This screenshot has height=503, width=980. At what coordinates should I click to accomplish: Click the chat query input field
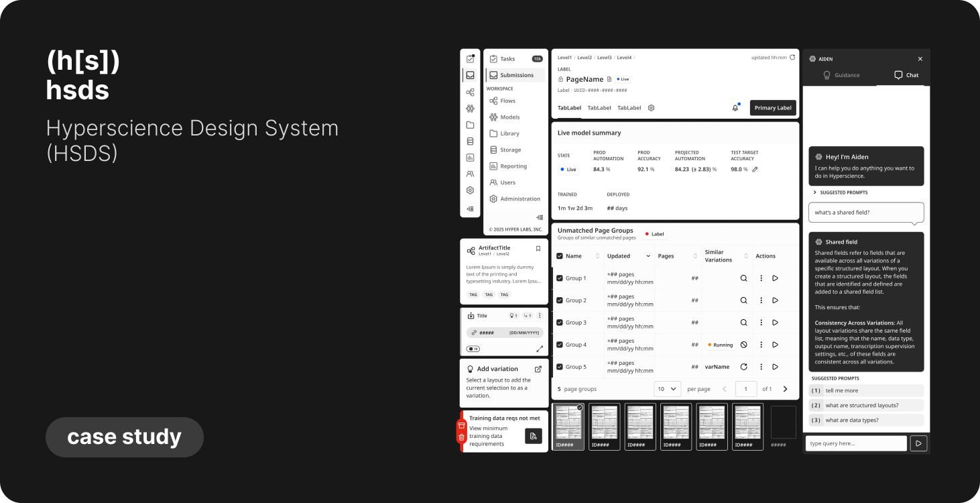855,443
